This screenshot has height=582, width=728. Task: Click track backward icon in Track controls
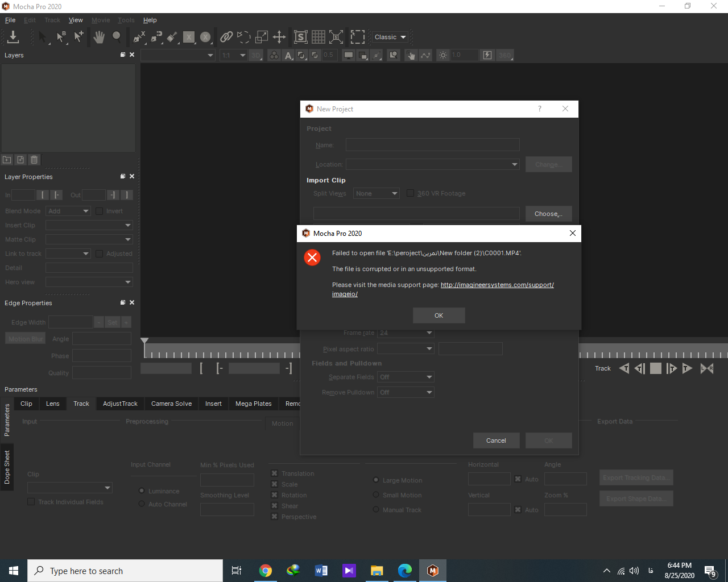[x=624, y=368]
